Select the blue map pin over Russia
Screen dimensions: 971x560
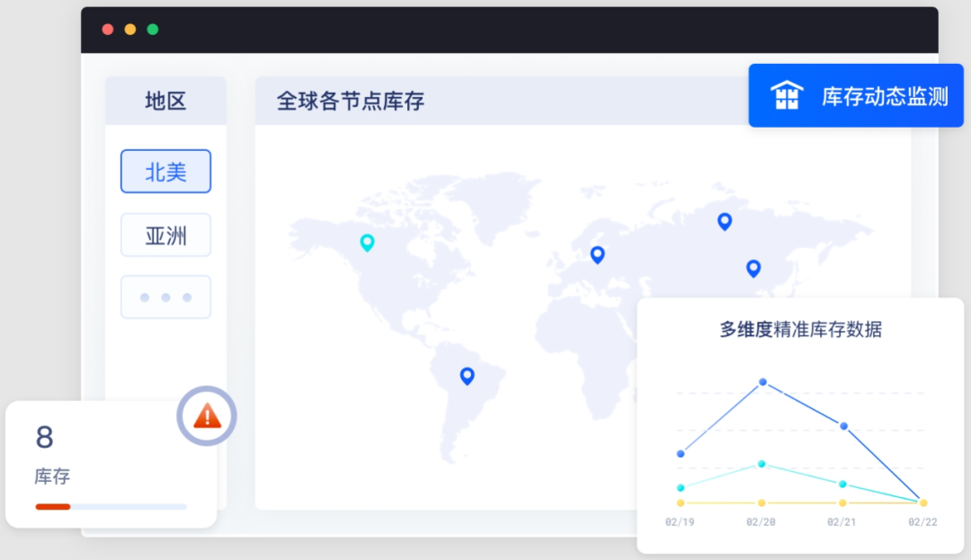(x=725, y=221)
